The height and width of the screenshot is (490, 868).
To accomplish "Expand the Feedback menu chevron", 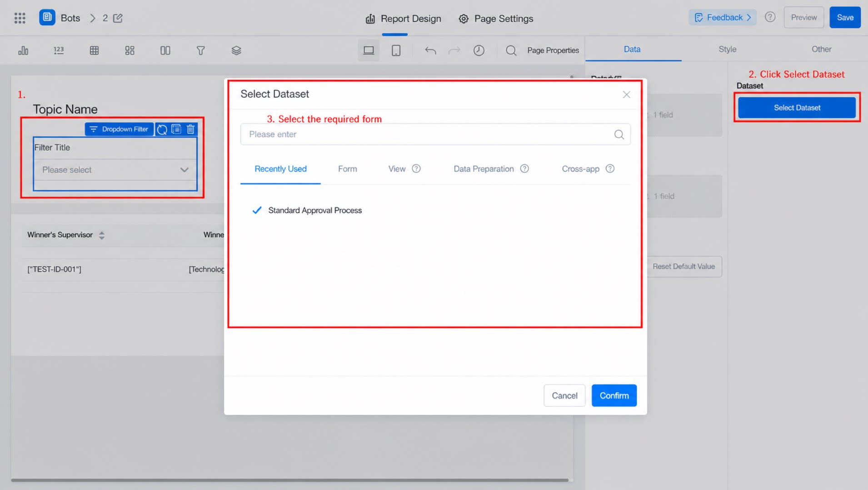I will point(748,17).
